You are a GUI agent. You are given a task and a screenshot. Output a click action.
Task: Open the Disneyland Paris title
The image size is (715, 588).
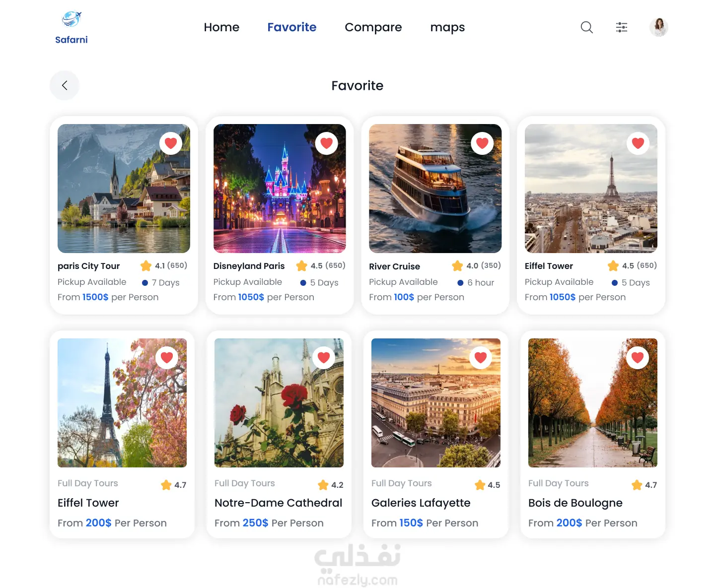[x=249, y=266]
